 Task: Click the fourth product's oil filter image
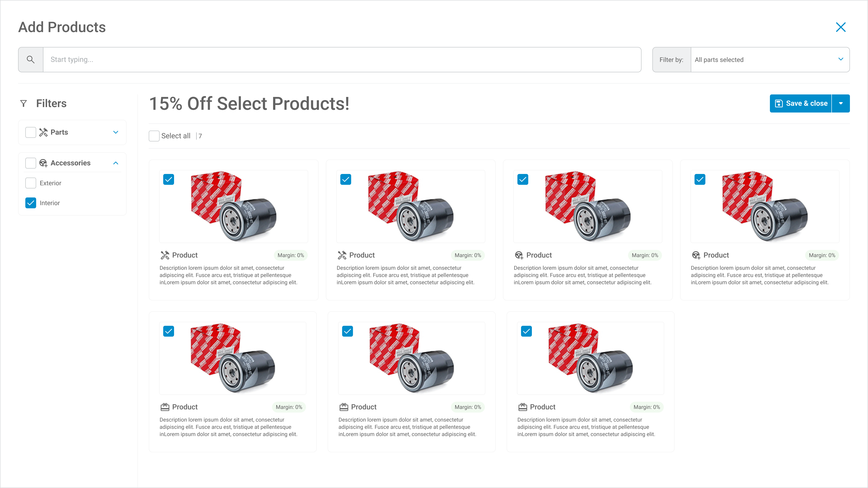click(764, 206)
